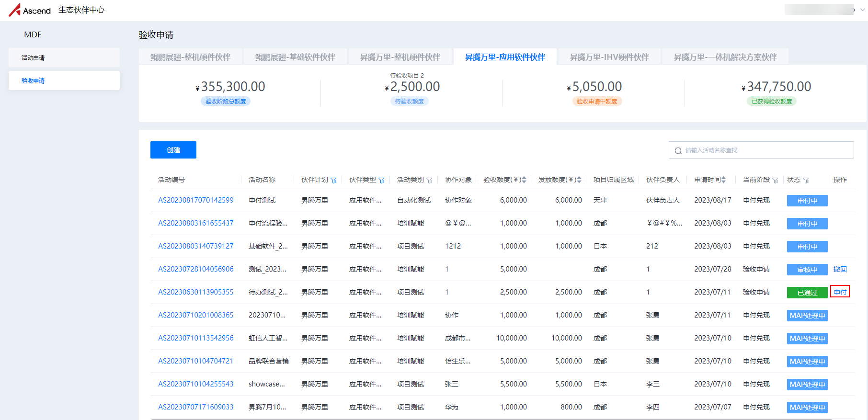The height and width of the screenshot is (420, 868).
Task: Click 品牌联合营销 activity name cell
Action: (x=269, y=361)
